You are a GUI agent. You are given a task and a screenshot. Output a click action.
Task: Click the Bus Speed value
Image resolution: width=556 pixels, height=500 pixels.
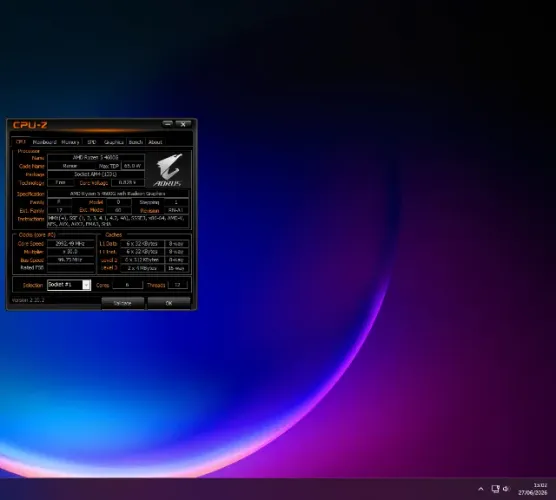(71, 260)
